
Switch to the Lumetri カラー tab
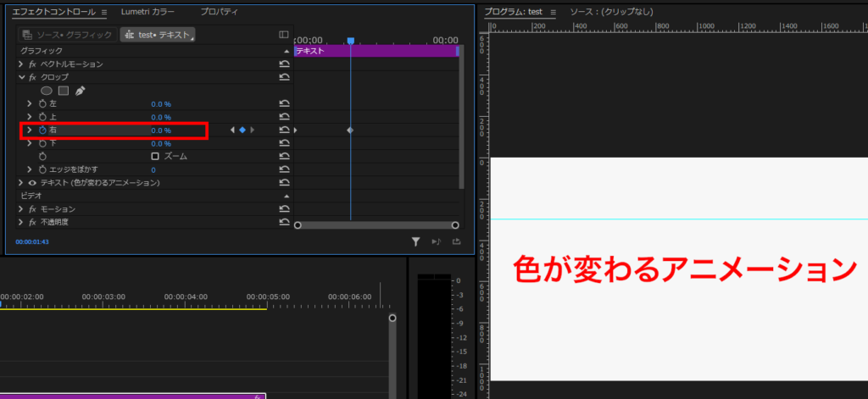pyautogui.click(x=148, y=12)
